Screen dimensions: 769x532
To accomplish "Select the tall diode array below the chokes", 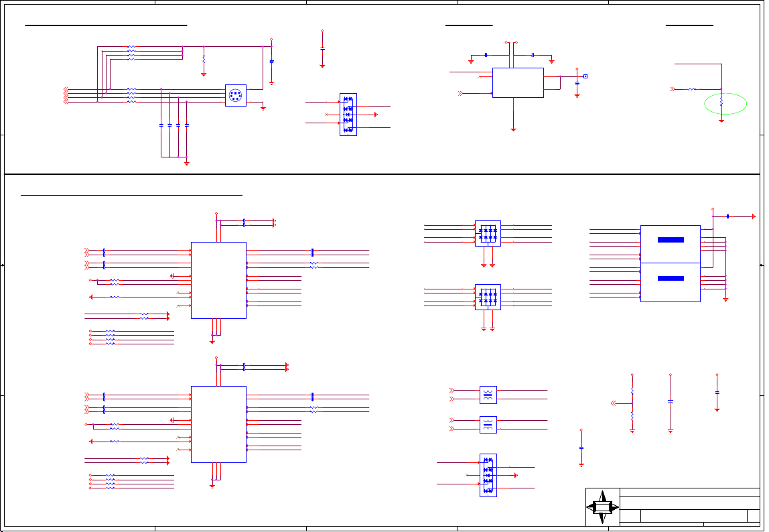I will (x=488, y=475).
